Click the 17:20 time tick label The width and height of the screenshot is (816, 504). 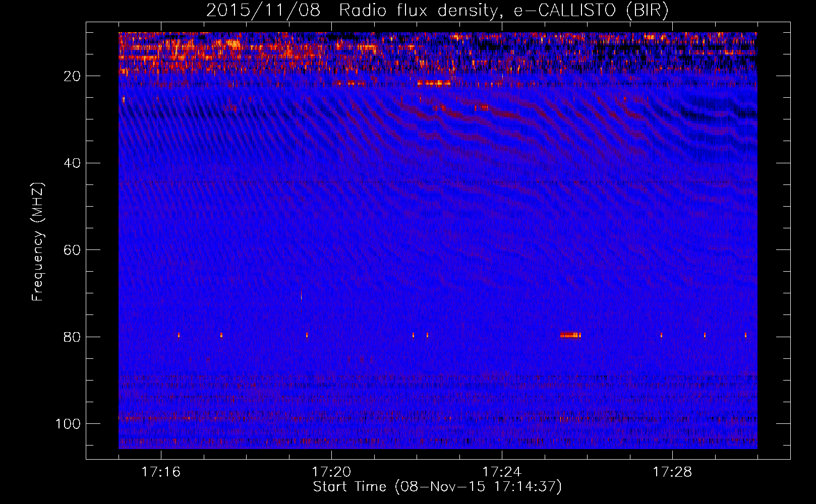331,472
